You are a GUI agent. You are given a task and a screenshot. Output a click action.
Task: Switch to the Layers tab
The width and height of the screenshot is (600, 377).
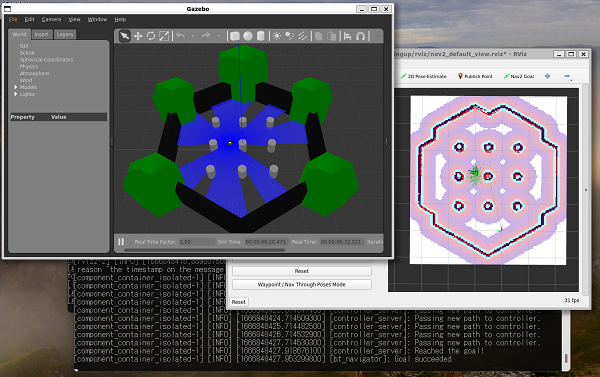tap(65, 34)
